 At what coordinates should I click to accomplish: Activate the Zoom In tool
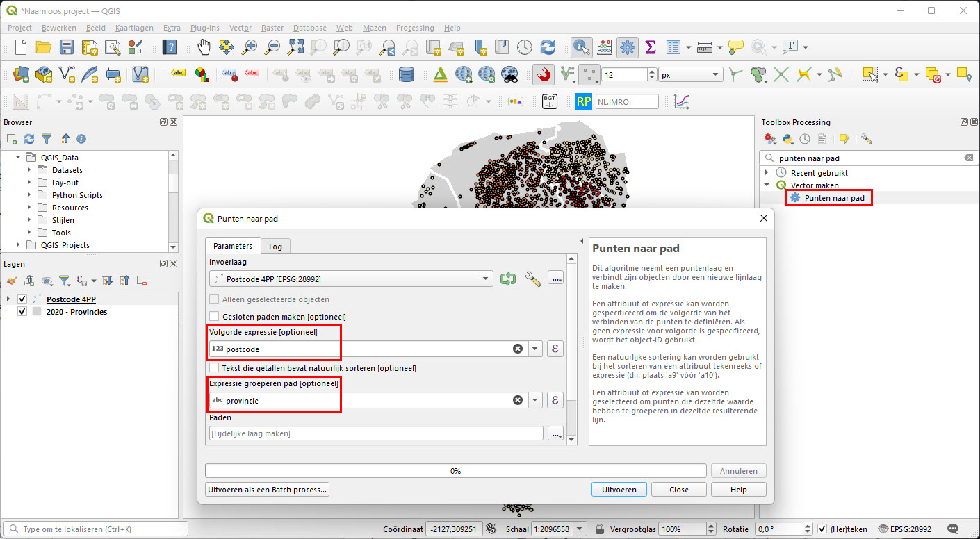(248, 47)
